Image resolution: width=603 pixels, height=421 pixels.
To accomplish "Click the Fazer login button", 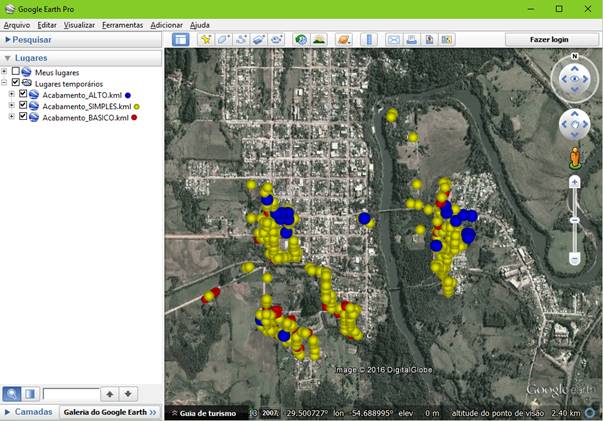I will 550,40.
